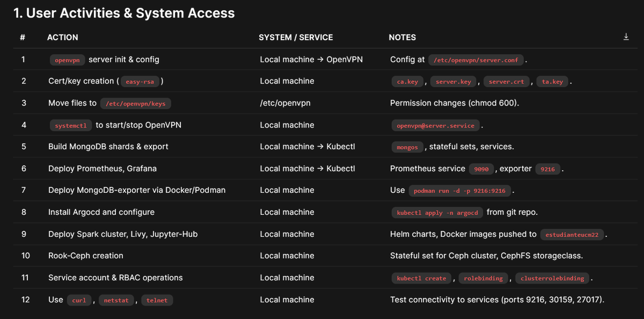Image resolution: width=644 pixels, height=319 pixels.
Task: Click the ACTION column header
Action: pyautogui.click(x=63, y=38)
